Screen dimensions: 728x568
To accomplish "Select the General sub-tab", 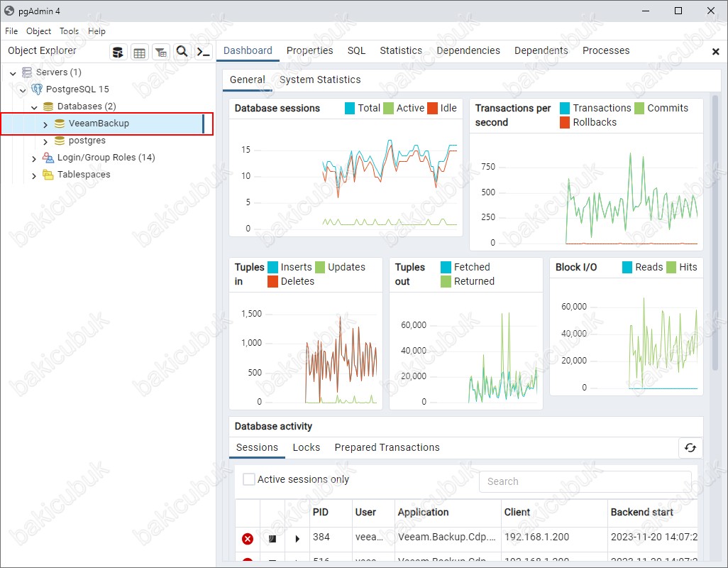I will 248,80.
